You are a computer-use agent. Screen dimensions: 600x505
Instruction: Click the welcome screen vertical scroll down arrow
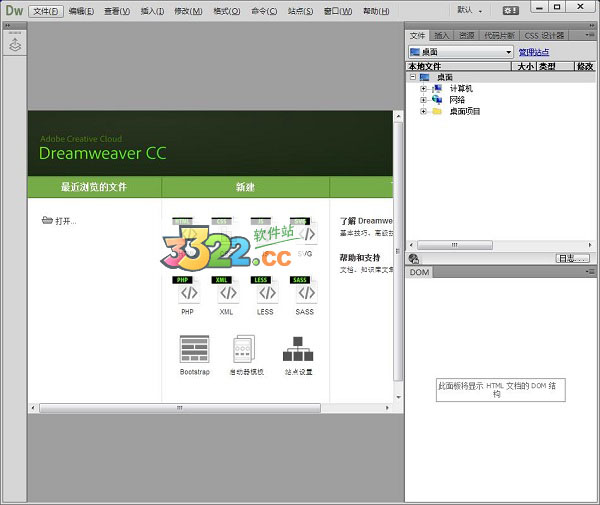pyautogui.click(x=398, y=397)
